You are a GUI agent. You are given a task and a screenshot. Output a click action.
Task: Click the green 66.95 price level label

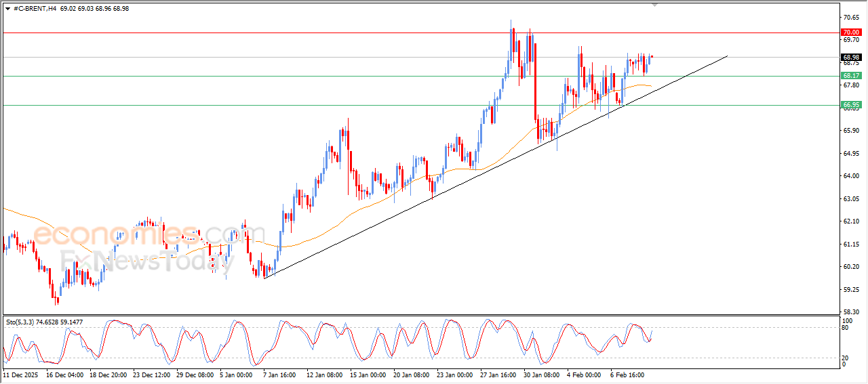[x=850, y=105]
